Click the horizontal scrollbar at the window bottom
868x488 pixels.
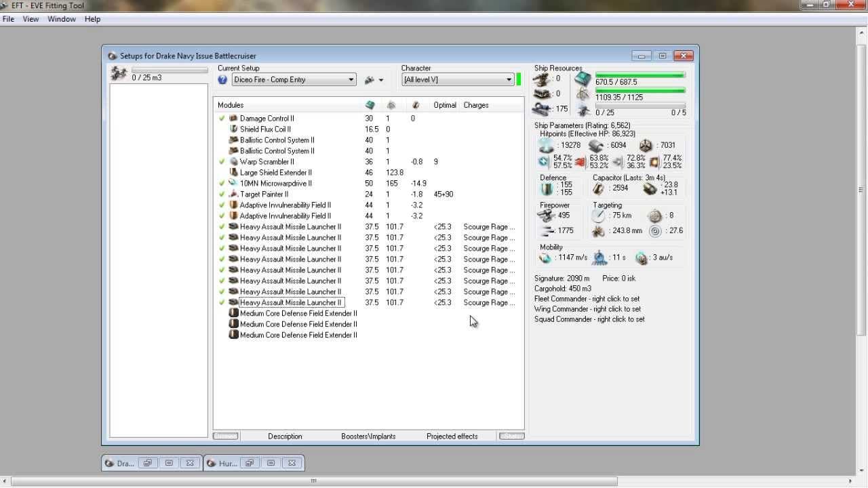click(314, 481)
